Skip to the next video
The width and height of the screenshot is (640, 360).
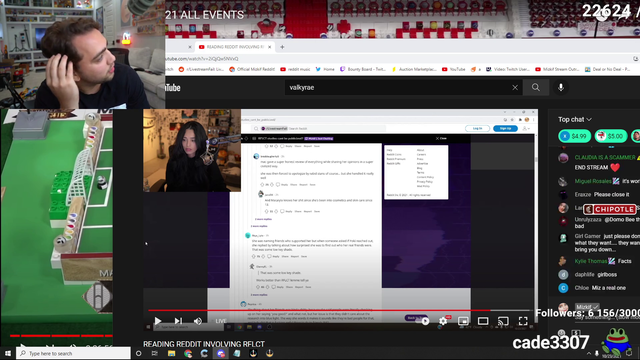pyautogui.click(x=178, y=321)
